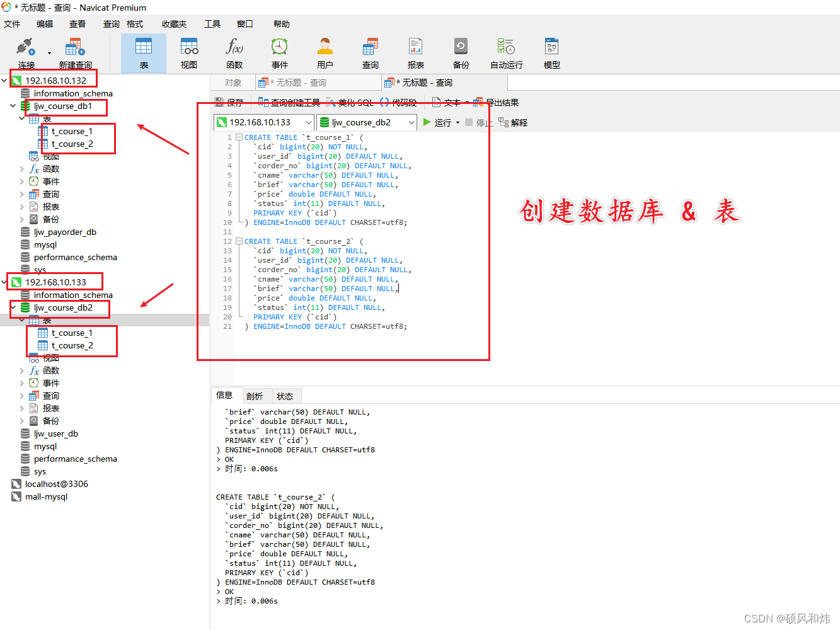
Task: Open the Function (函数) toolbar icon
Action: 234,53
